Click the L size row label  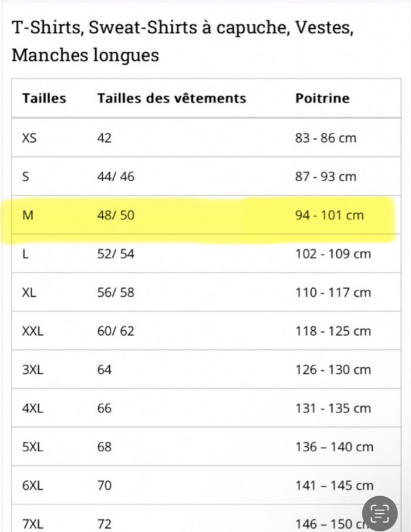click(x=26, y=254)
